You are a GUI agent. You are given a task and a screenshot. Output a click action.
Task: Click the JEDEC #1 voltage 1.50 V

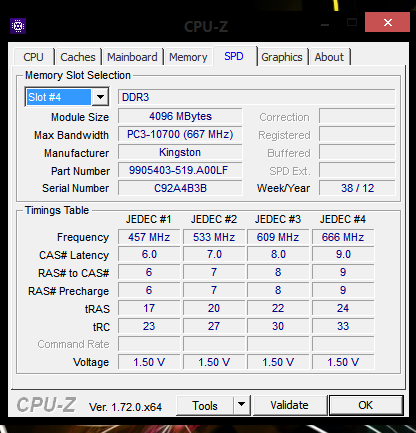(149, 362)
